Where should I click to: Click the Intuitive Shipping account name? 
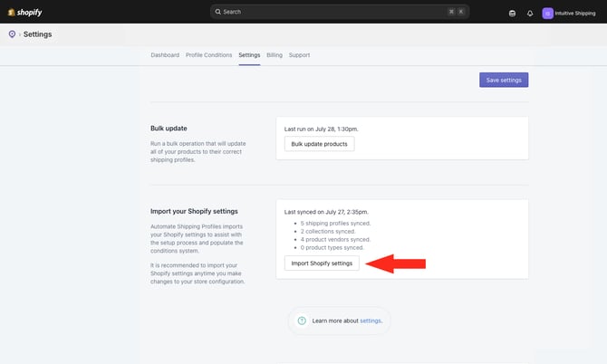[x=575, y=14]
